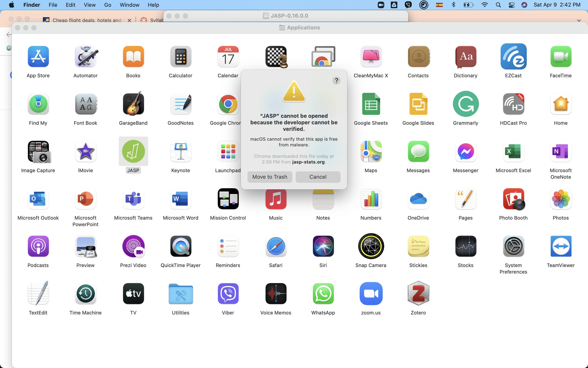Open the Apple menu
This screenshot has width=588, height=368.
click(11, 5)
